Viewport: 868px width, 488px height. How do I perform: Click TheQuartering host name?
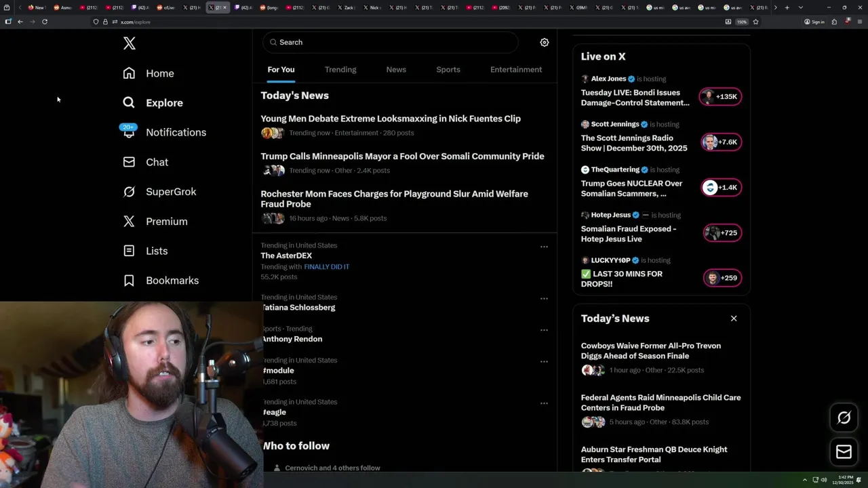pyautogui.click(x=615, y=169)
